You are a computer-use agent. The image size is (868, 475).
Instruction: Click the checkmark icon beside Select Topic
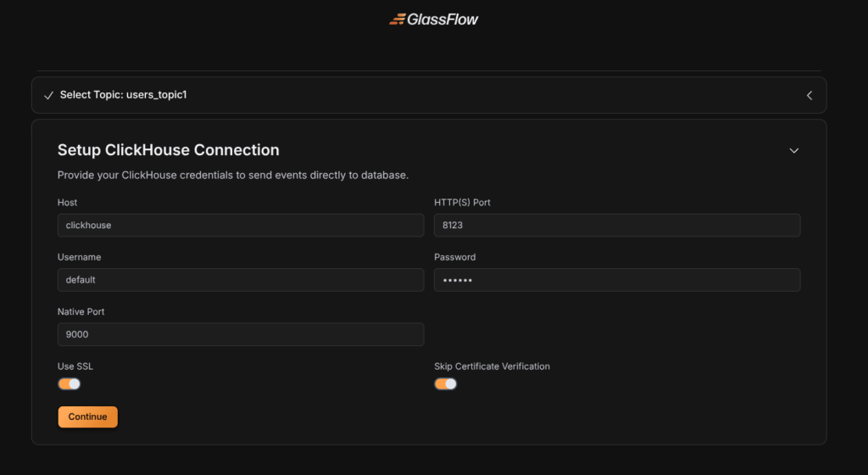[48, 95]
